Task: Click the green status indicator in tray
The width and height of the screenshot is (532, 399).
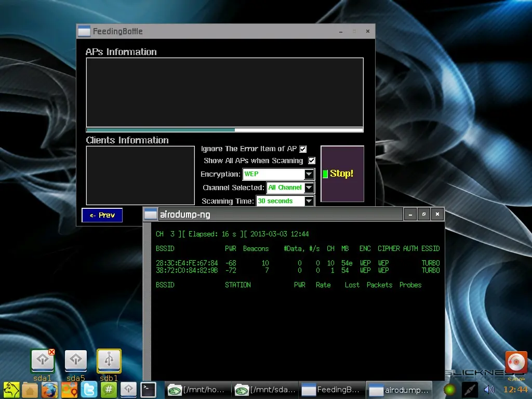Action: pyautogui.click(x=449, y=390)
